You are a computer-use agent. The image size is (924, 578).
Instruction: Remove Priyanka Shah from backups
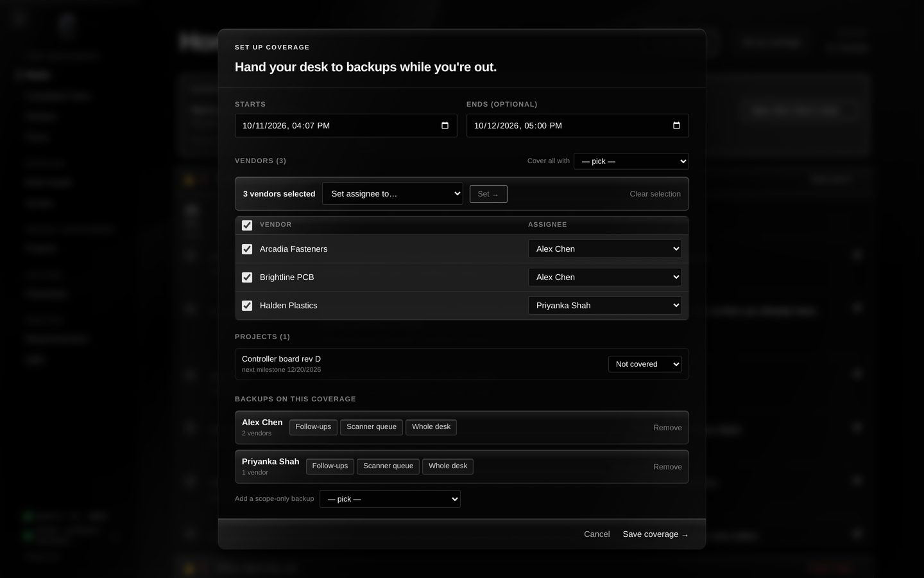click(667, 467)
